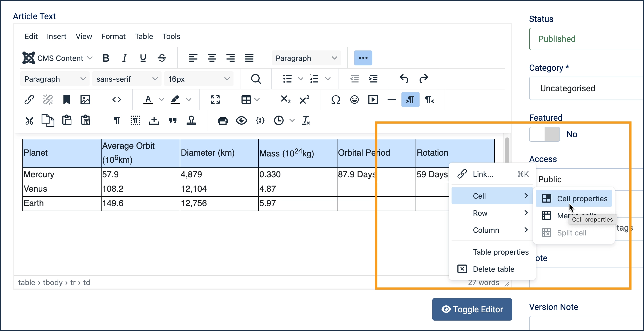Toggle fullscreen editor mode

215,100
